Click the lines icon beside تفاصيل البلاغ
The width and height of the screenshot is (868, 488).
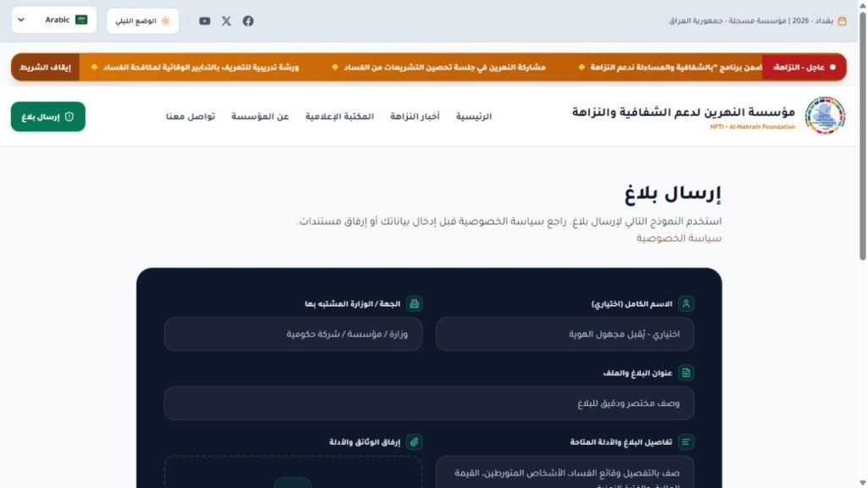click(x=686, y=442)
